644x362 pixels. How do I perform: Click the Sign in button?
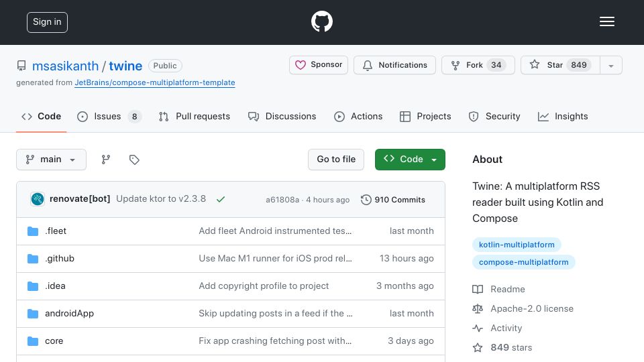(47, 22)
